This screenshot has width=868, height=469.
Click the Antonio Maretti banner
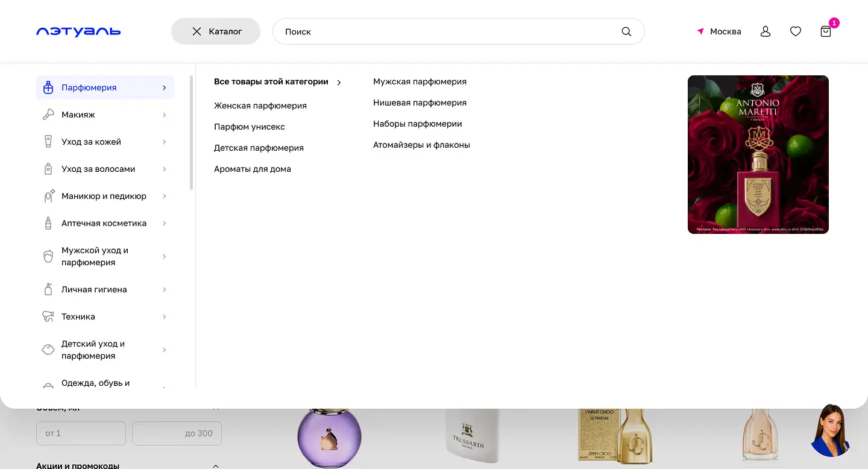click(758, 154)
